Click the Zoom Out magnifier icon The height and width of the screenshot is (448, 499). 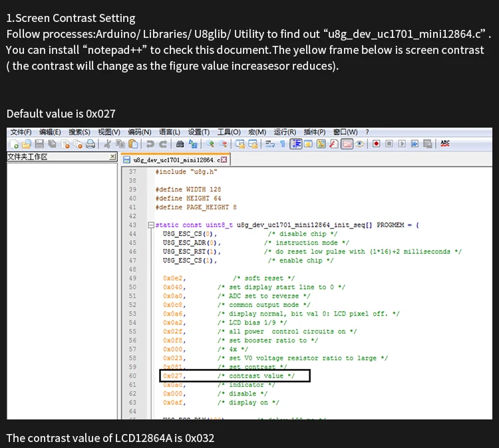(223, 144)
